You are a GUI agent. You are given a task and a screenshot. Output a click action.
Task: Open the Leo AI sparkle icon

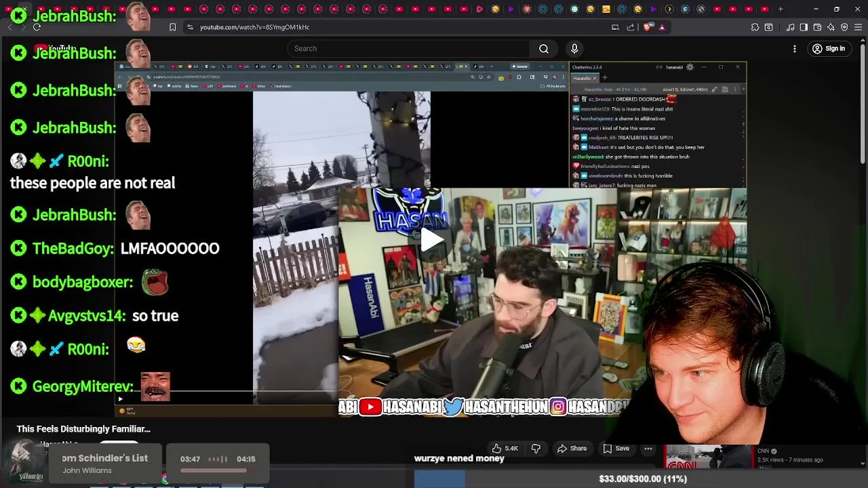click(x=831, y=27)
